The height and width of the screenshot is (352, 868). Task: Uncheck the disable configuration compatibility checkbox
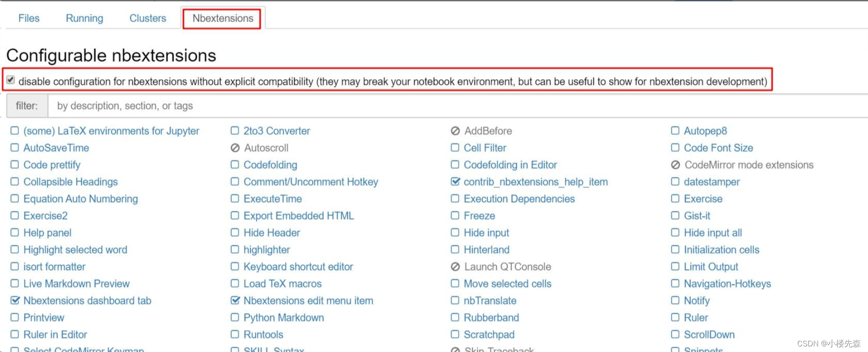tap(11, 80)
